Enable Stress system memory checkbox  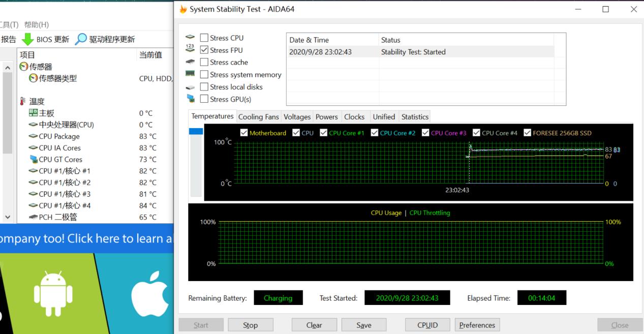[x=204, y=74]
